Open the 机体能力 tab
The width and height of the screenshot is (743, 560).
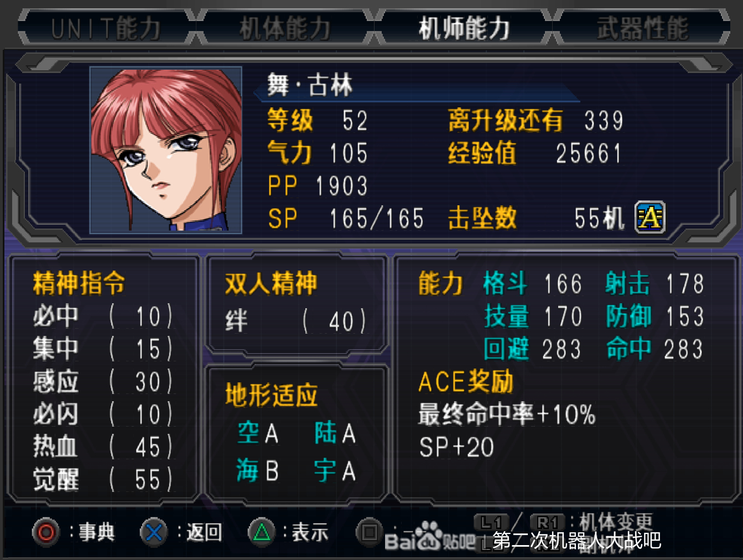pyautogui.click(x=285, y=28)
